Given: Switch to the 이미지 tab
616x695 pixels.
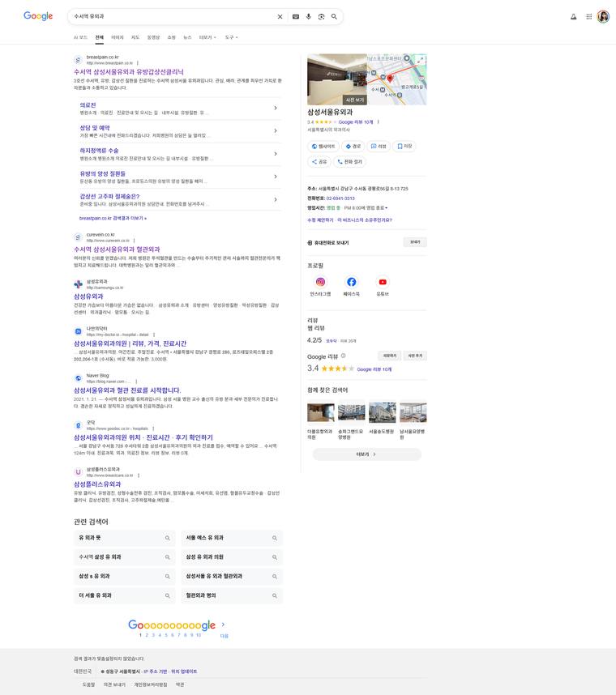Looking at the screenshot, I should point(117,37).
